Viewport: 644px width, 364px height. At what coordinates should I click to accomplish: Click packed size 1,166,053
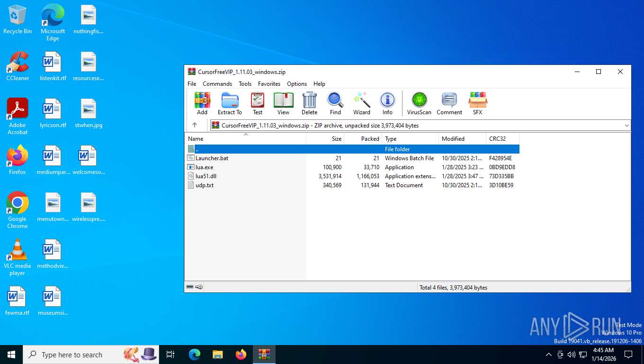tap(368, 176)
